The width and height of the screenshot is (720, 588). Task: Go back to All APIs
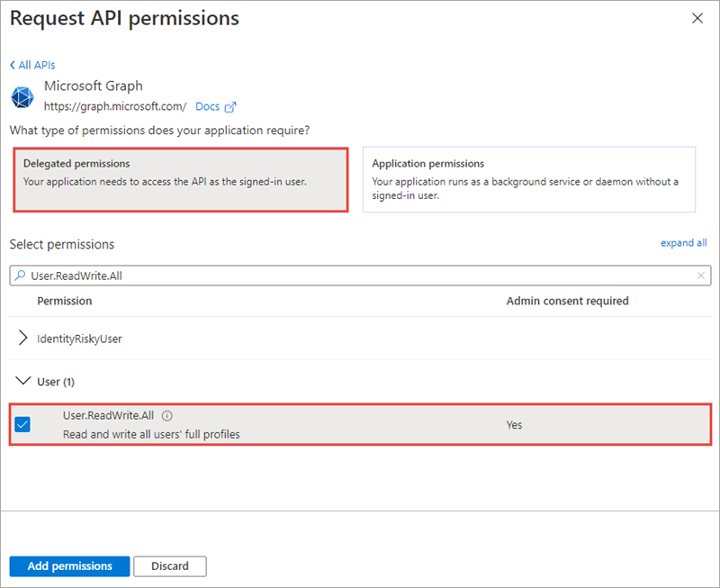pos(32,65)
